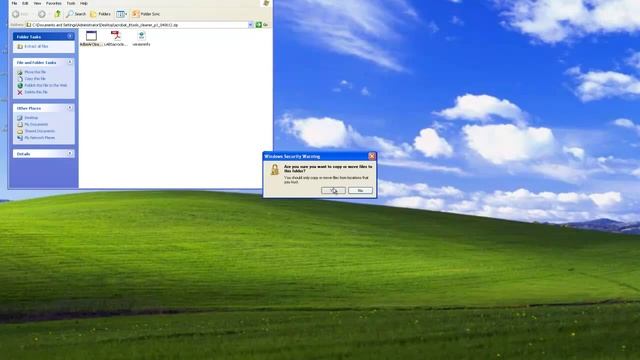This screenshot has width=640, height=360.
Task: Click the Extract all files folder icon
Action: point(20,47)
